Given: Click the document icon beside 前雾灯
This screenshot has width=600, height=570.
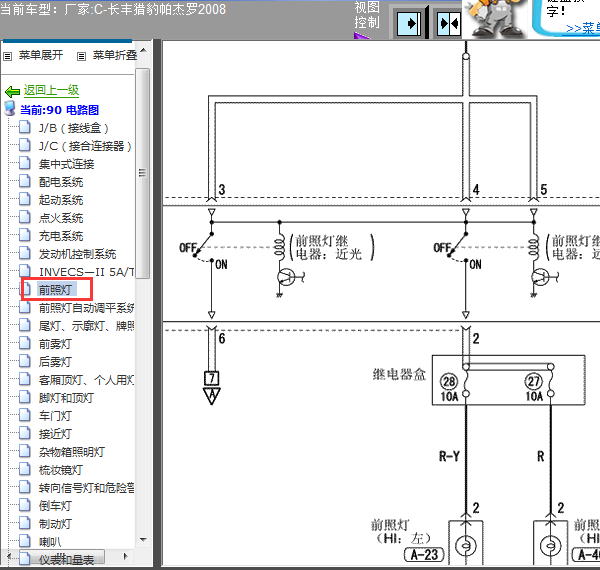Looking at the screenshot, I should tap(25, 342).
